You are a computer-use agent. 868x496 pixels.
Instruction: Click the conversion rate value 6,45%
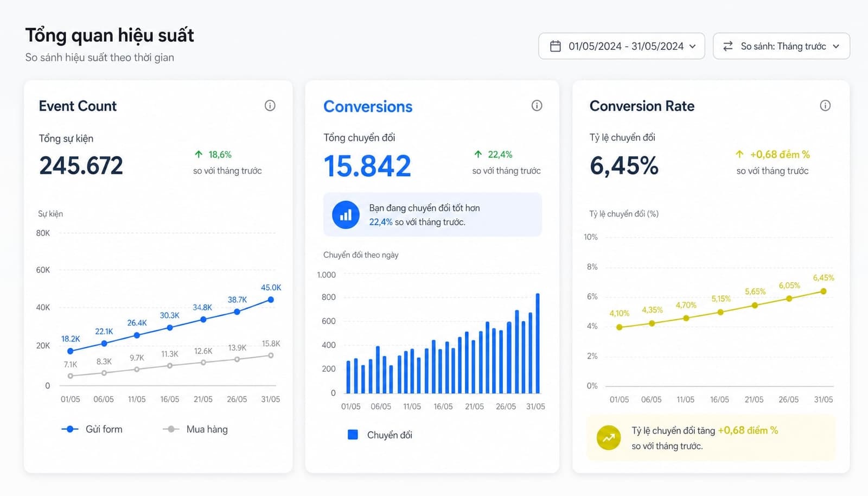pos(624,166)
